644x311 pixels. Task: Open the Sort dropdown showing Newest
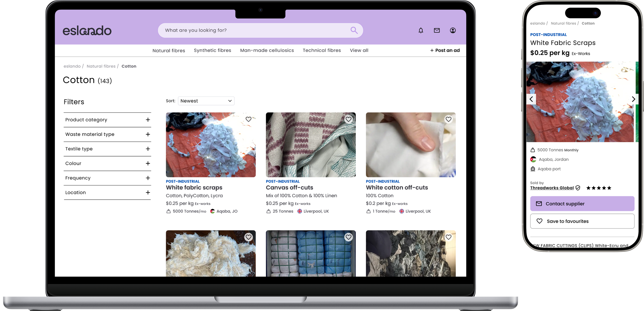tap(206, 101)
